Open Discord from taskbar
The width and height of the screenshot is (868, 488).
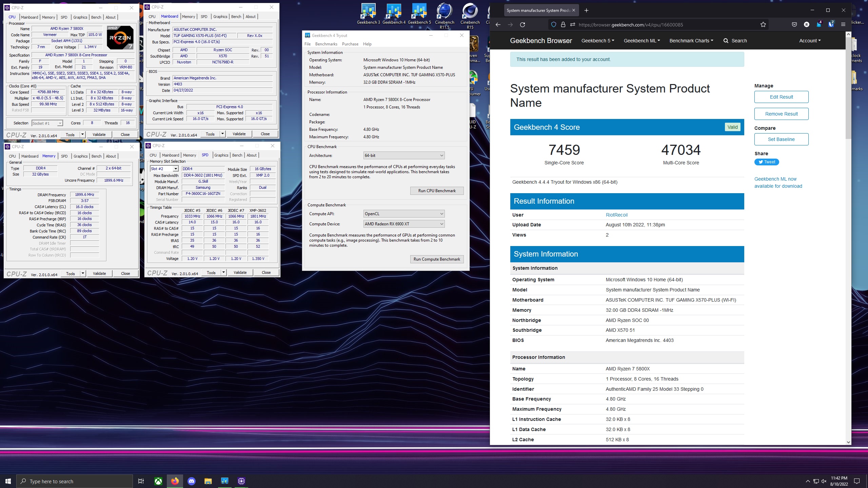coord(191,481)
